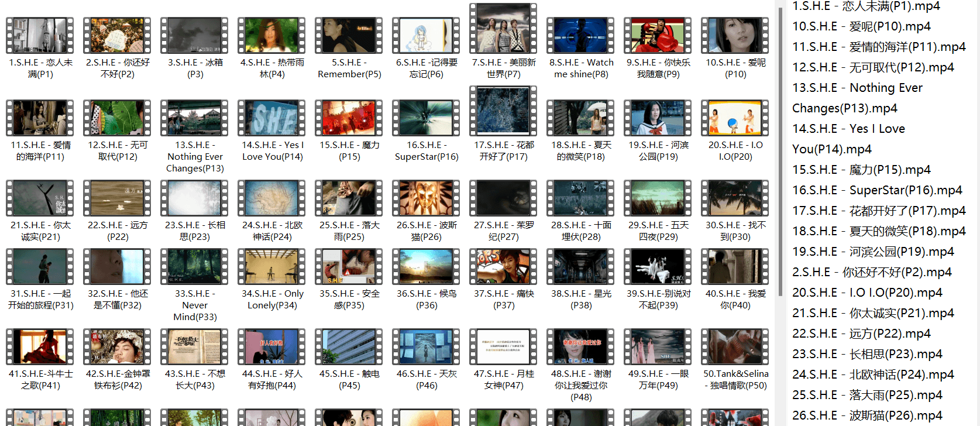Click list row 22.S.H.E - 远方(P22).mp4

[x=861, y=334]
